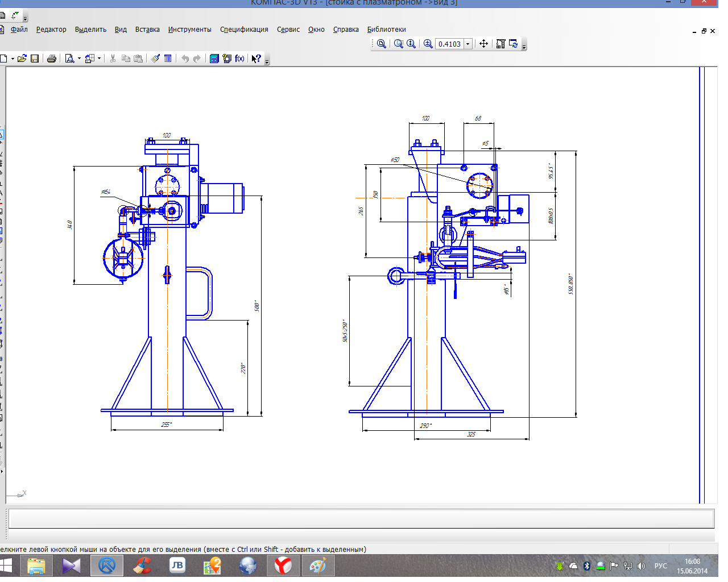
Task: Expand the New document dropdown arrow
Action: pos(13,59)
